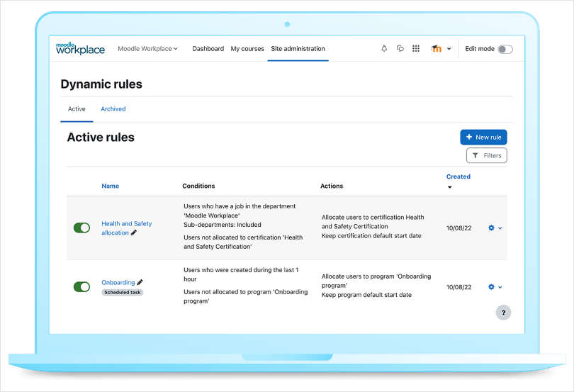Screen dimensions: 574x392
Task: Go to Dashboard
Action: (208, 49)
